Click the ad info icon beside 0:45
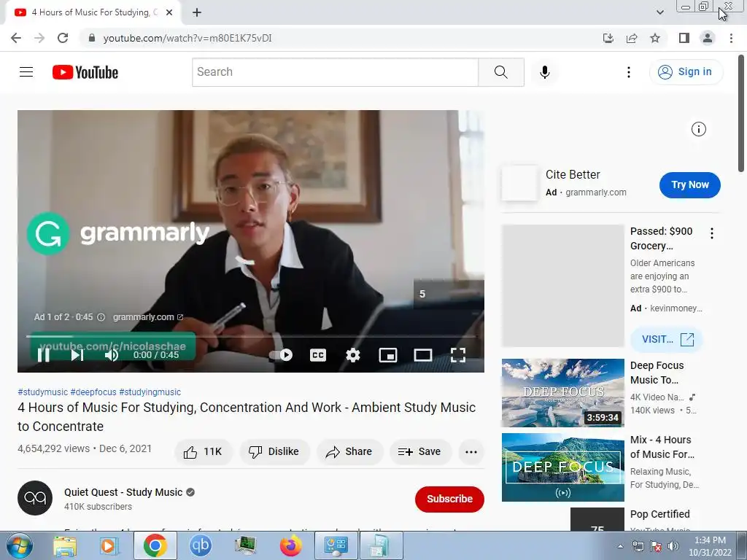 (101, 317)
